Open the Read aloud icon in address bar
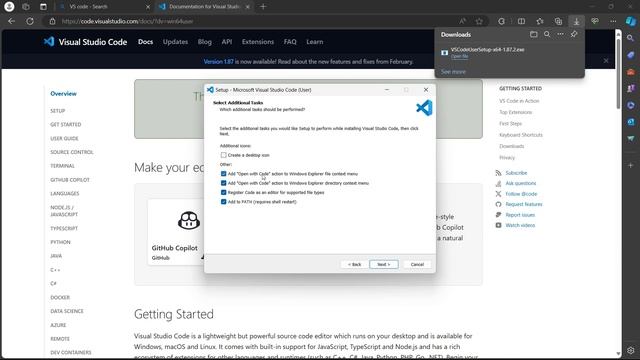This screenshot has width=640, height=360. click(462, 21)
